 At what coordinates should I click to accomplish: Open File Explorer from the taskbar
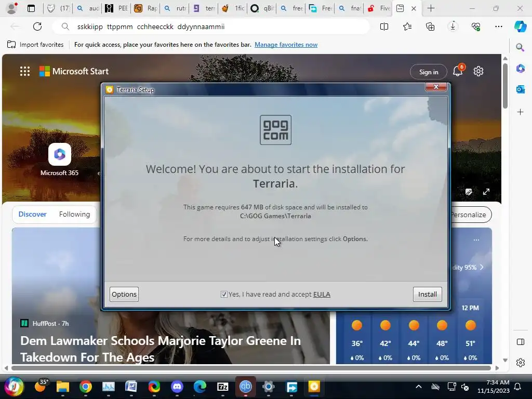(x=63, y=387)
